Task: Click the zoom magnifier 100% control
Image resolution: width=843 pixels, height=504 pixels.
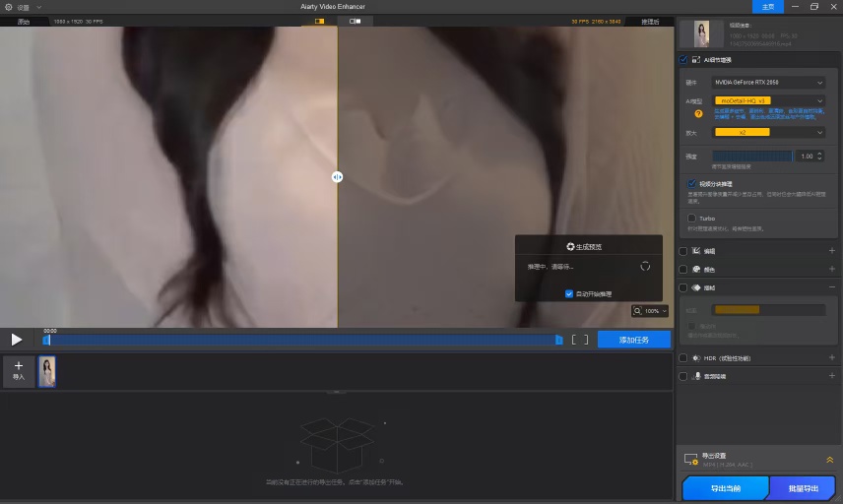Action: point(650,310)
